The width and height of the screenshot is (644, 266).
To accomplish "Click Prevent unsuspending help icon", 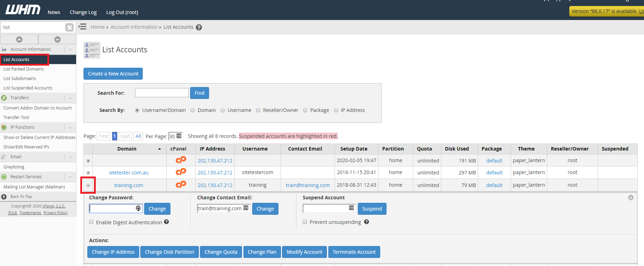I will [367, 222].
